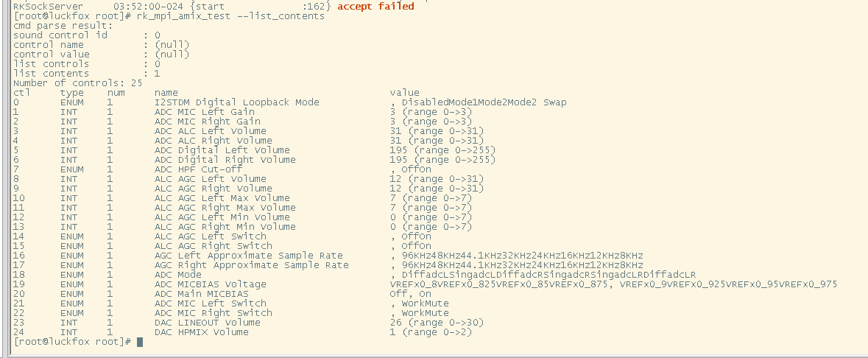The width and height of the screenshot is (868, 358).
Task: Click the 'ADC Mode' control name
Action: point(177,275)
